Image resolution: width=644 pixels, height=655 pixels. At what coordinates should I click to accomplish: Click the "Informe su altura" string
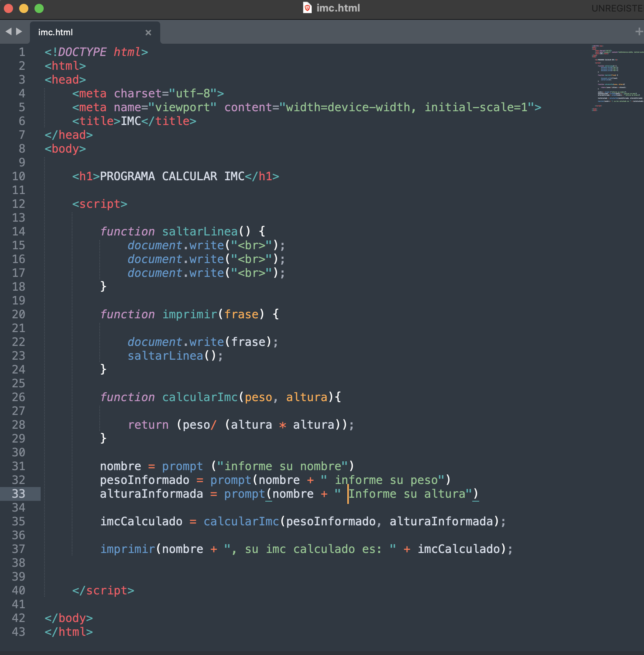coord(403,494)
